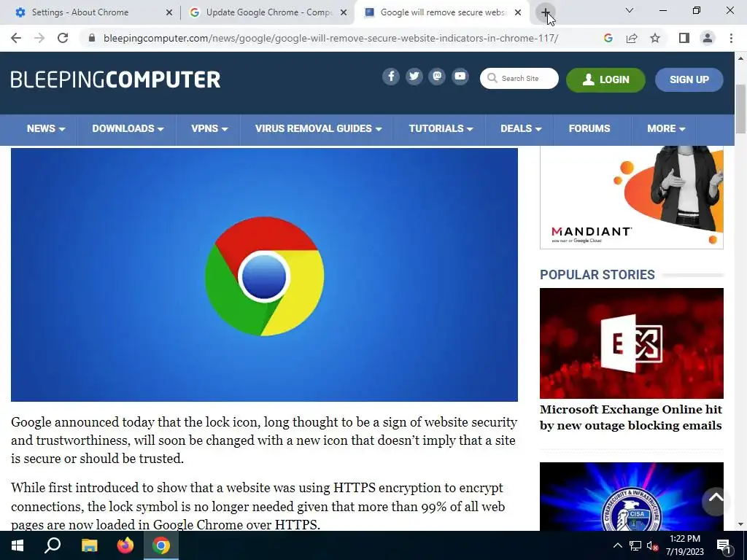Open the taskbar clock showing 1:22 PM

click(684, 545)
